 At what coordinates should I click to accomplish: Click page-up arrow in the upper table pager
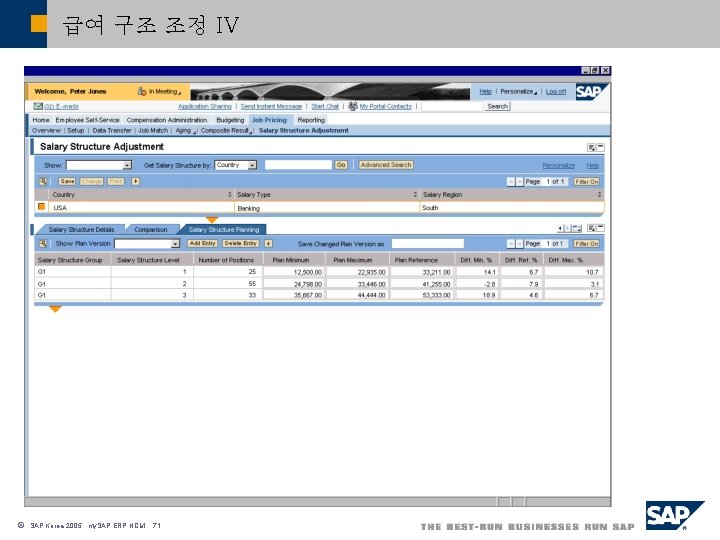(511, 182)
